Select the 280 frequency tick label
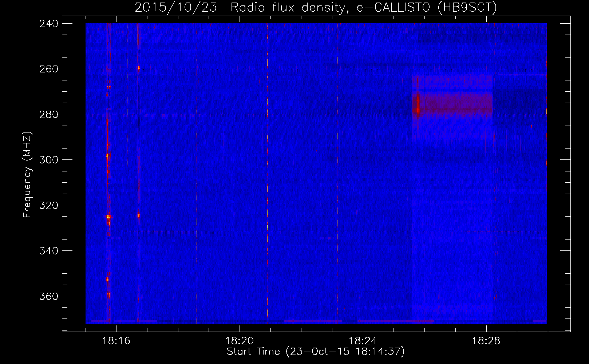Screen dimensions: 589x364 [x=48, y=115]
